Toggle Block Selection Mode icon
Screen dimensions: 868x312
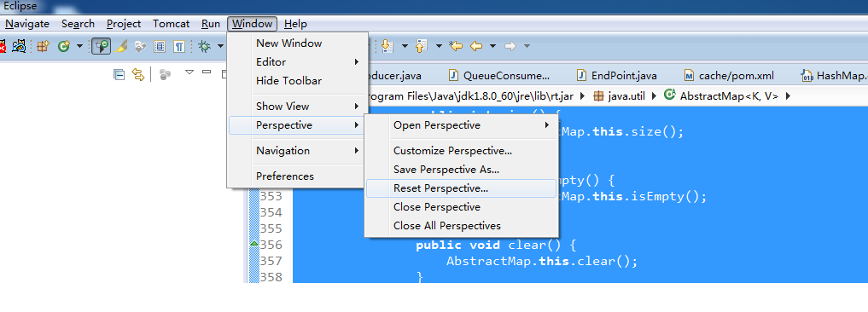[x=160, y=47]
